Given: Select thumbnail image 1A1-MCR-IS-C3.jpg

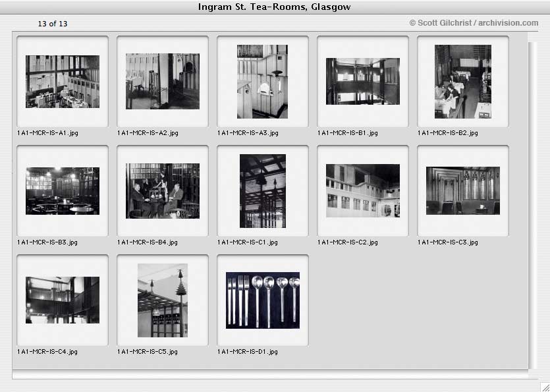Looking at the screenshot, I should tap(463, 191).
